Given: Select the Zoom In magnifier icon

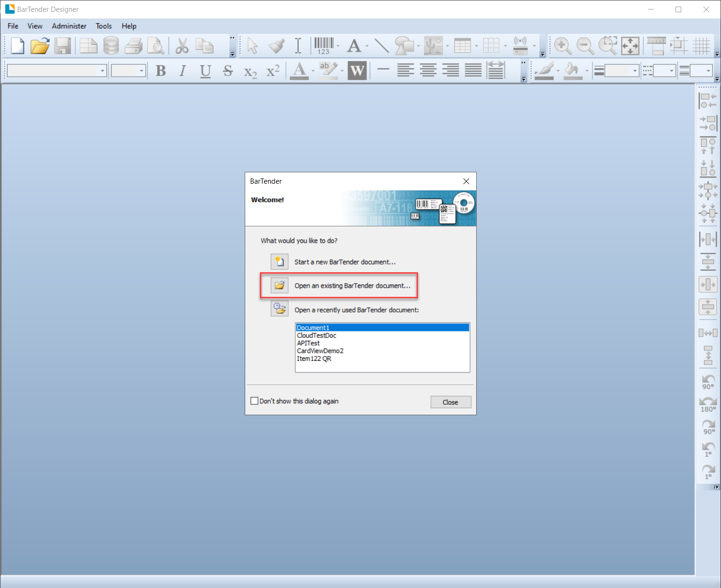Looking at the screenshot, I should 562,46.
